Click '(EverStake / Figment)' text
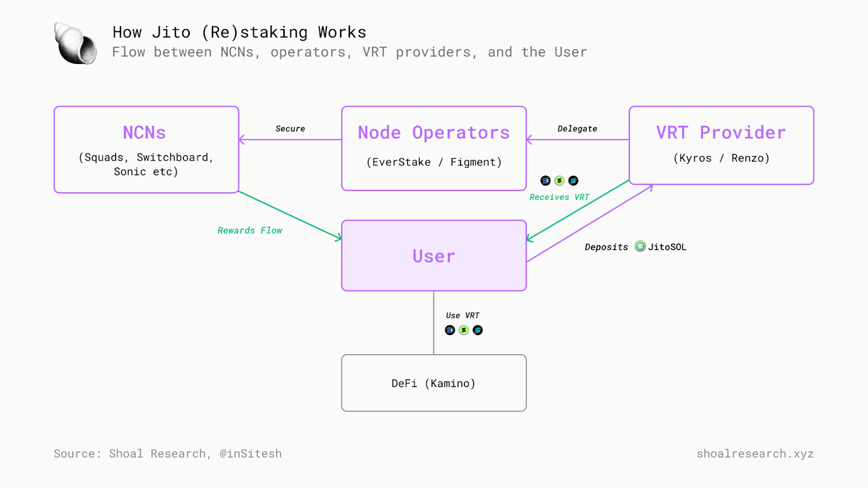This screenshot has width=868, height=488. [434, 162]
